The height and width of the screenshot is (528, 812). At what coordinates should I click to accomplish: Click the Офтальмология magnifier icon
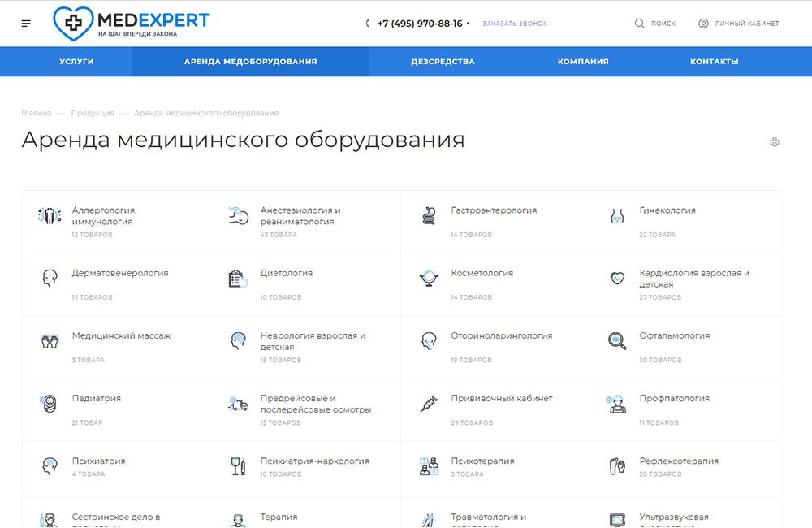(617, 341)
